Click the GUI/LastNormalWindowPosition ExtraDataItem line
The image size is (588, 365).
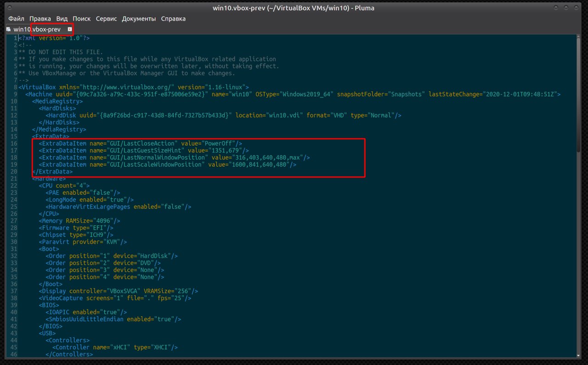[174, 157]
